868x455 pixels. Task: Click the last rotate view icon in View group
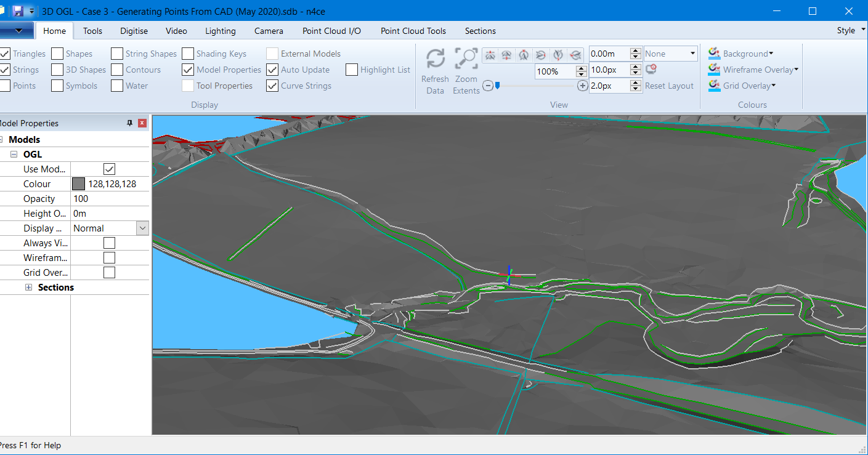coord(575,55)
